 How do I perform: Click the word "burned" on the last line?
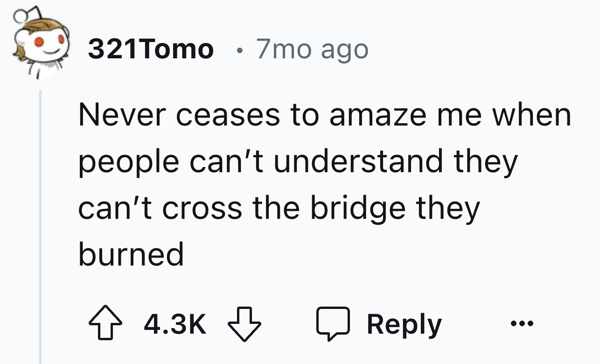click(x=131, y=254)
